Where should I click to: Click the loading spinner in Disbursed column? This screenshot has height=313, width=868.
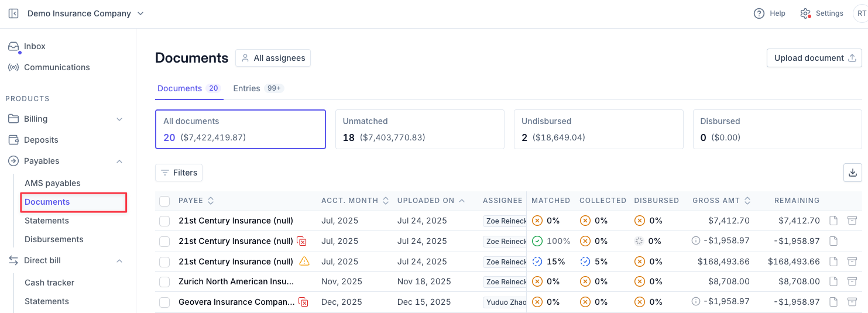point(639,240)
